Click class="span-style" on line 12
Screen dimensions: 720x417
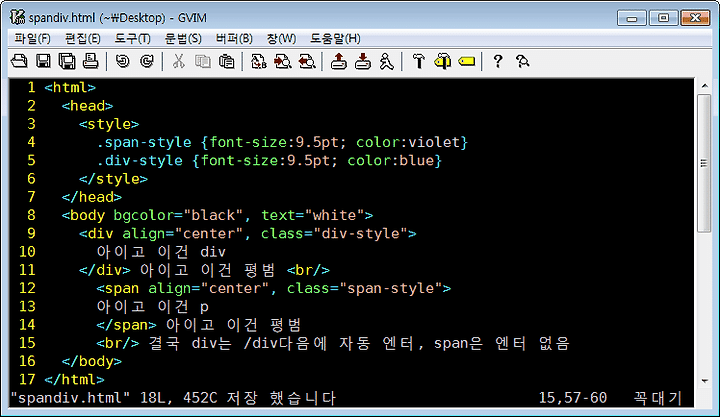364,288
